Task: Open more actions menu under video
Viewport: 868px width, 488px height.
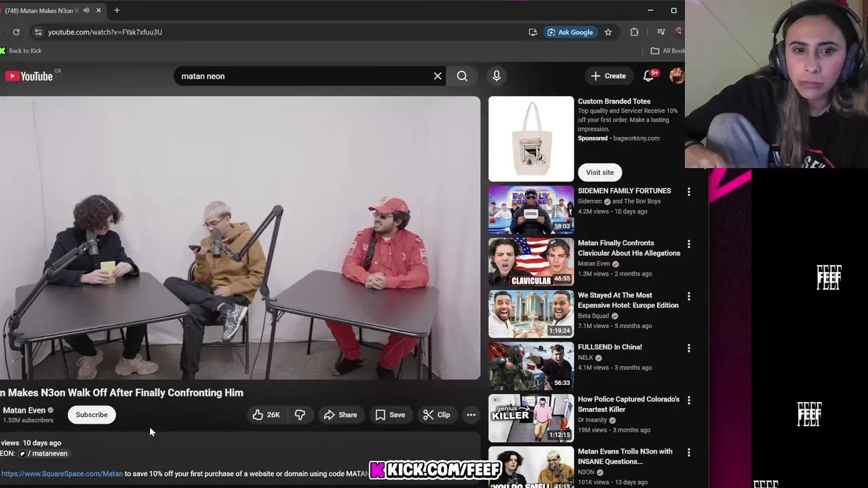Action: tap(471, 415)
